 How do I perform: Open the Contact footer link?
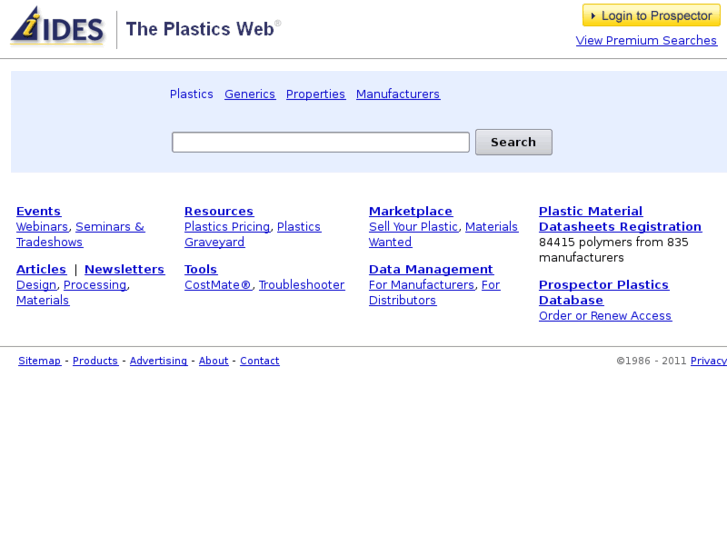pyautogui.click(x=260, y=361)
